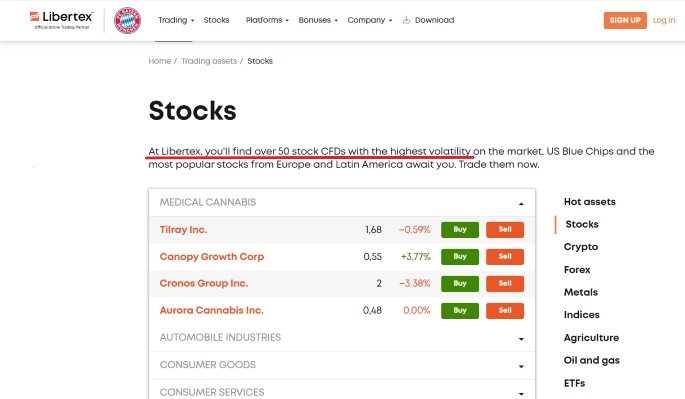
Task: Click the Sign Up button
Action: pyautogui.click(x=625, y=20)
